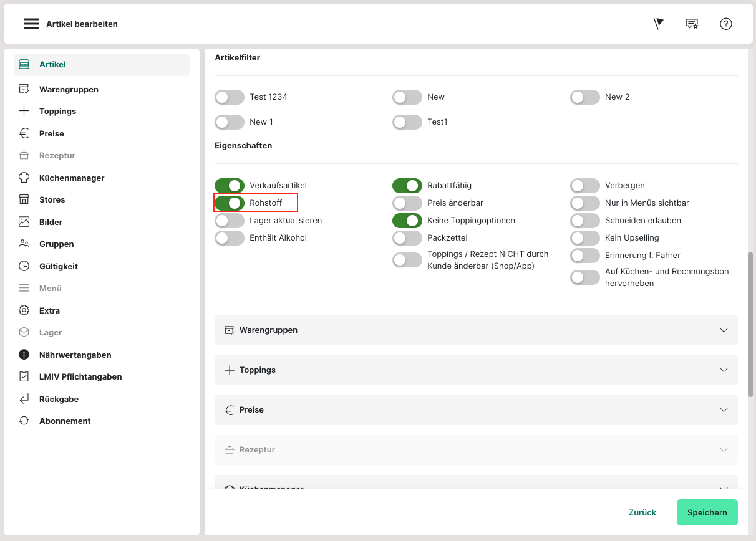Click the vertical scrollbar thumb

pyautogui.click(x=750, y=324)
